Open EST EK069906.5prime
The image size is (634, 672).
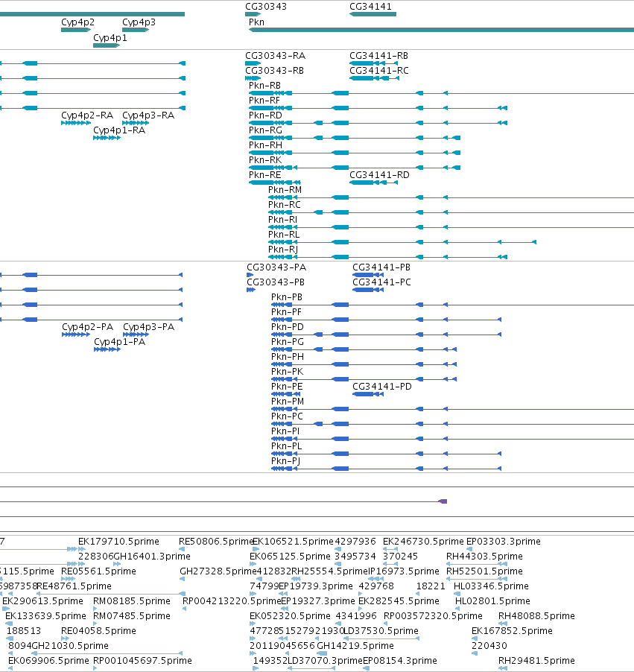tap(48, 661)
